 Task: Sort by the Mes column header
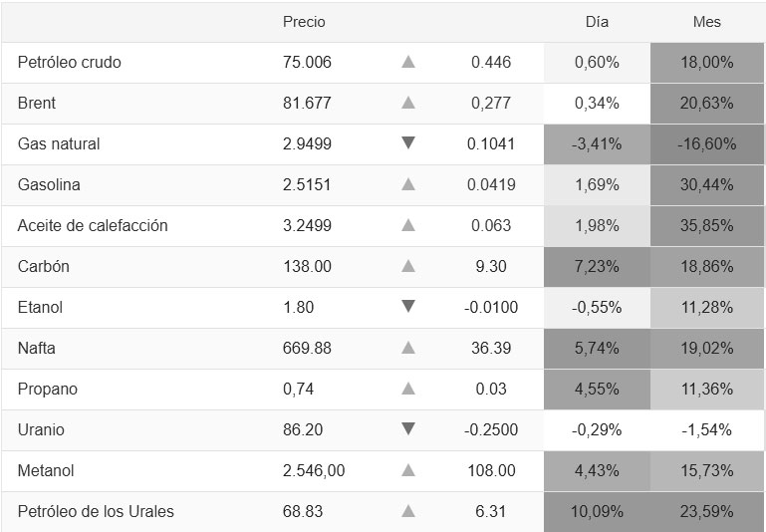pyautogui.click(x=707, y=22)
